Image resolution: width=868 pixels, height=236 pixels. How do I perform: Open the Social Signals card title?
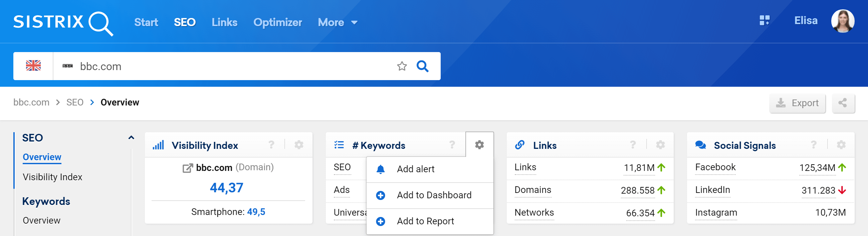click(745, 145)
